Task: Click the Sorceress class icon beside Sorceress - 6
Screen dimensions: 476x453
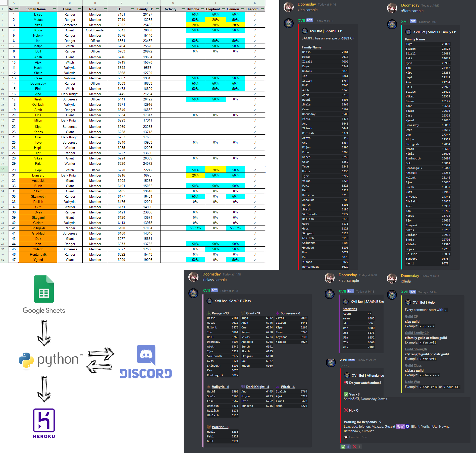Action: click(278, 313)
